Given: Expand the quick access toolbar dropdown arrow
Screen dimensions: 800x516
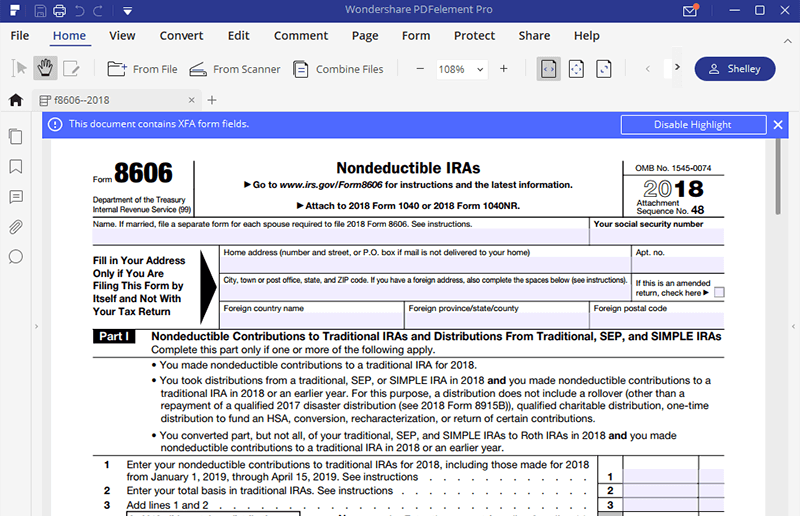Looking at the screenshot, I should [x=129, y=11].
